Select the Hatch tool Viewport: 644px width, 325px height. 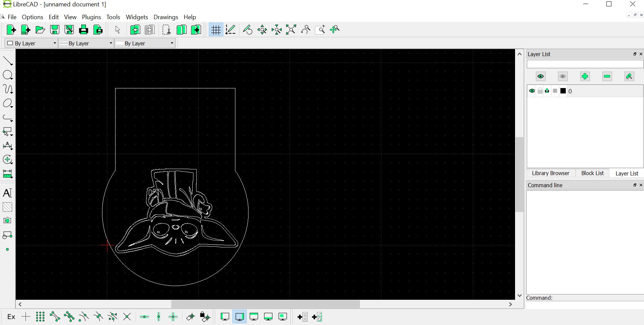[7, 207]
